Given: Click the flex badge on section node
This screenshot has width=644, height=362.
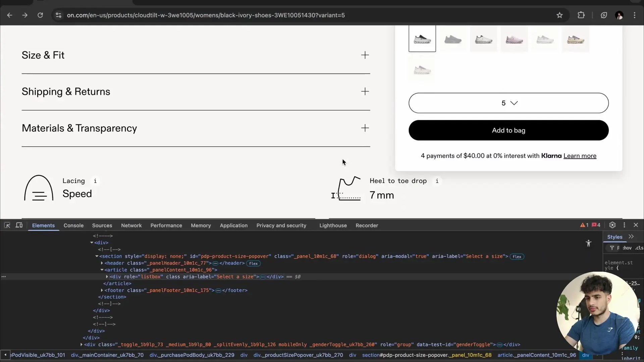Looking at the screenshot, I should (x=517, y=257).
